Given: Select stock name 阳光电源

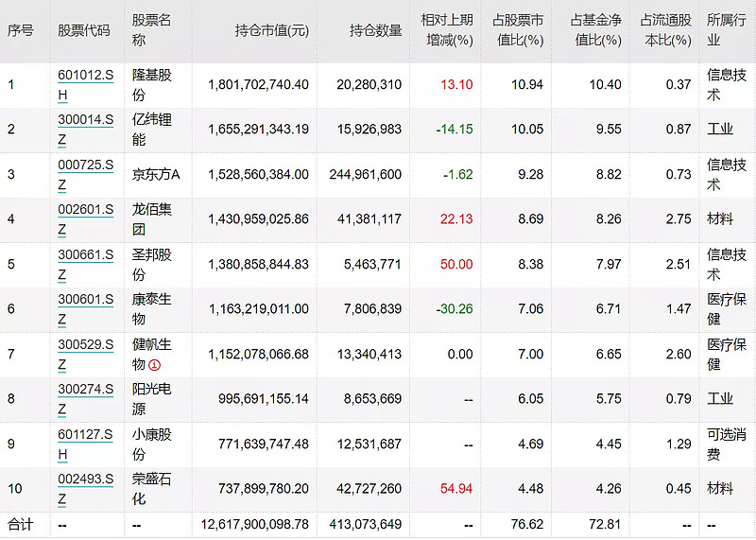Looking at the screenshot, I should (x=151, y=398).
